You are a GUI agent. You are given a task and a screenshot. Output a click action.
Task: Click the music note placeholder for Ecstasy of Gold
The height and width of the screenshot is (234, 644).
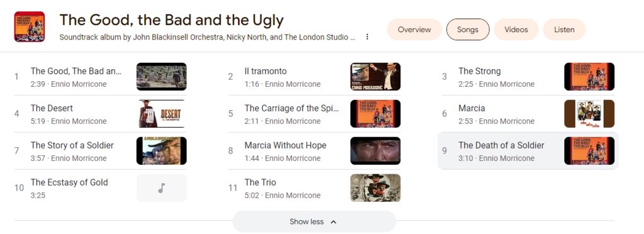tap(161, 188)
